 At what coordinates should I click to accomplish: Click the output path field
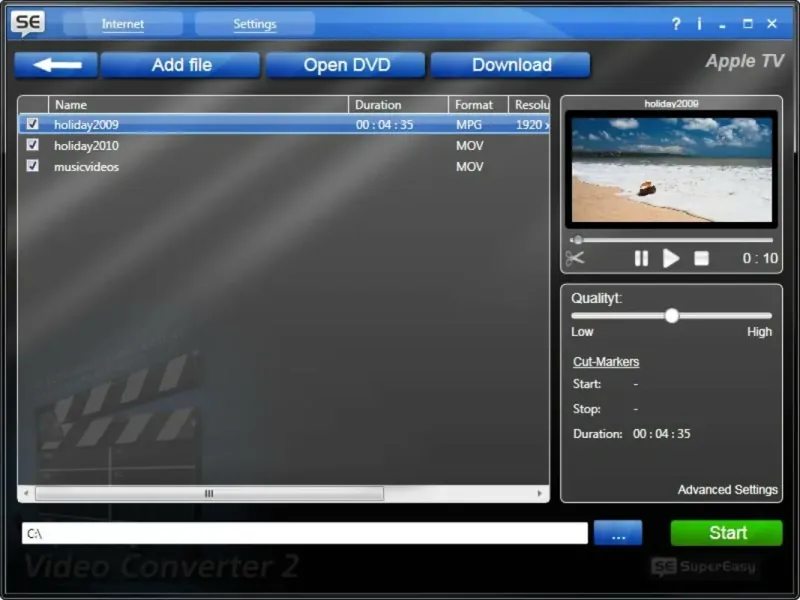coord(305,533)
